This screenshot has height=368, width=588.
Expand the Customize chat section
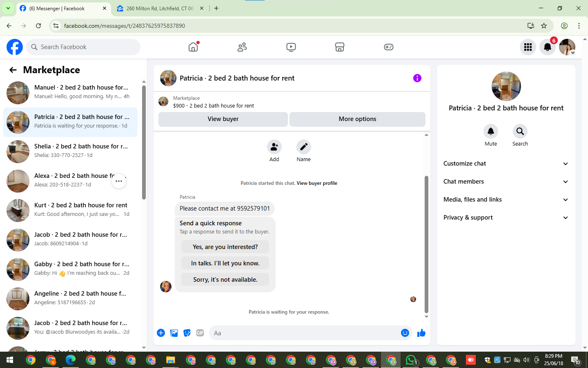(x=506, y=164)
